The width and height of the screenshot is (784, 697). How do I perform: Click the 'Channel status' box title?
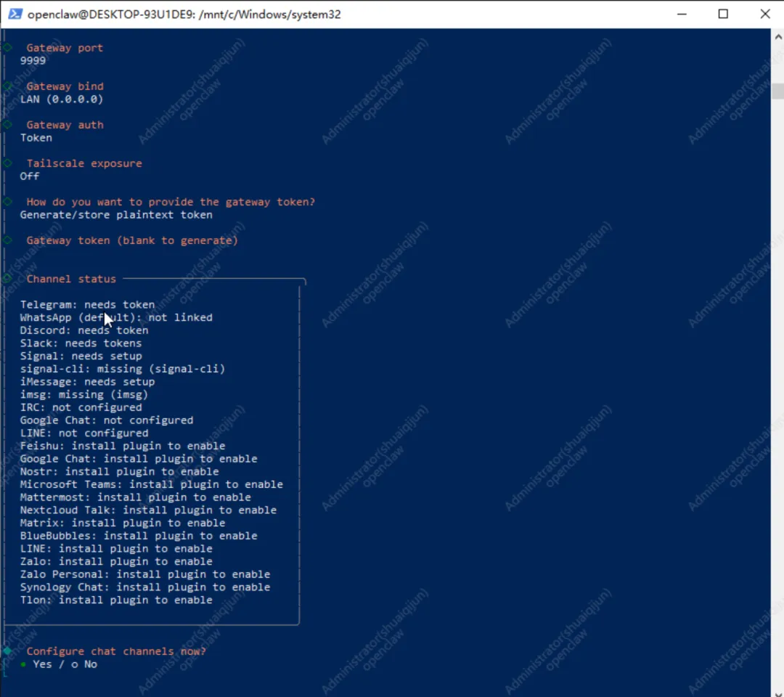pos(71,279)
